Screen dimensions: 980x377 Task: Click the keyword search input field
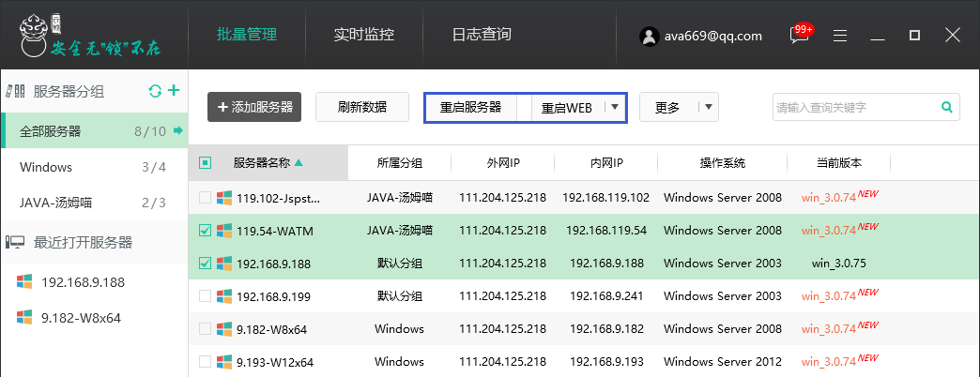[x=854, y=107]
